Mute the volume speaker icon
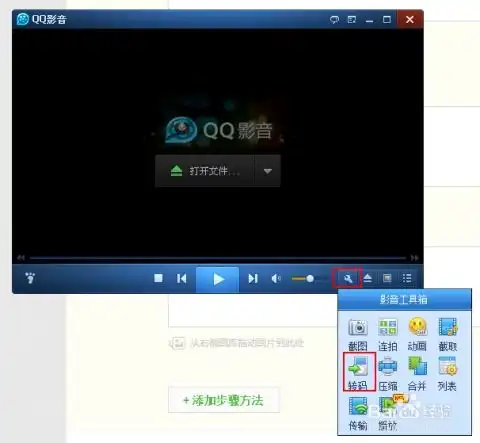The height and width of the screenshot is (443, 480). click(276, 278)
